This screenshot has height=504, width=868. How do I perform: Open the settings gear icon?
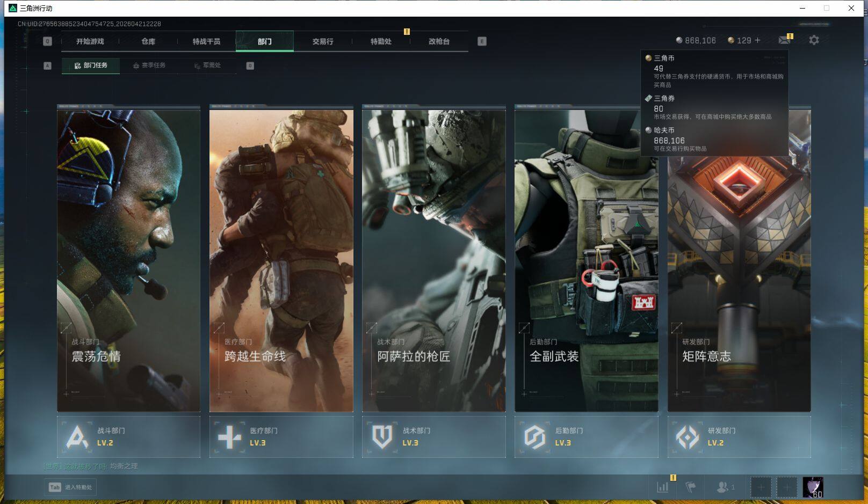[x=814, y=40]
